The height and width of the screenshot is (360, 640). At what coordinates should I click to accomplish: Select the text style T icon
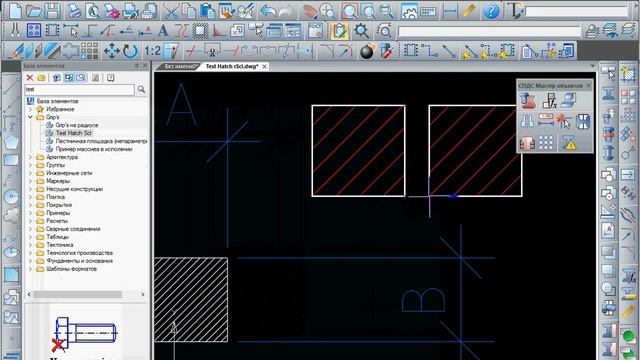[x=515, y=11]
